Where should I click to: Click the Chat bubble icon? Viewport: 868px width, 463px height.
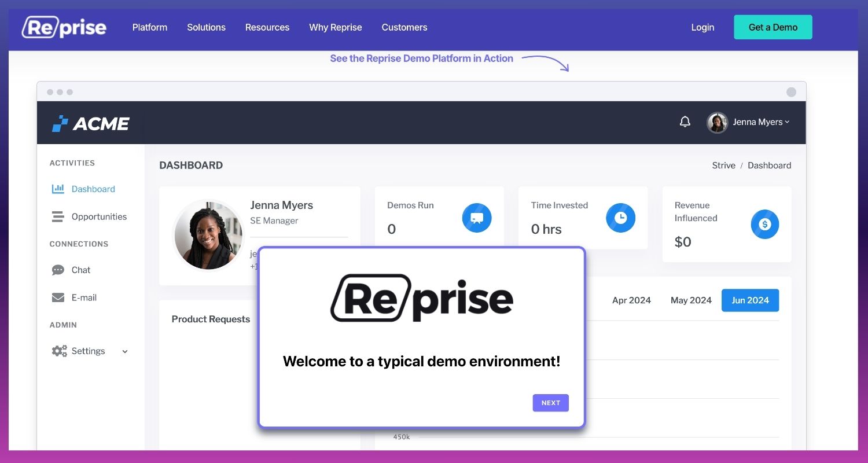[58, 270]
